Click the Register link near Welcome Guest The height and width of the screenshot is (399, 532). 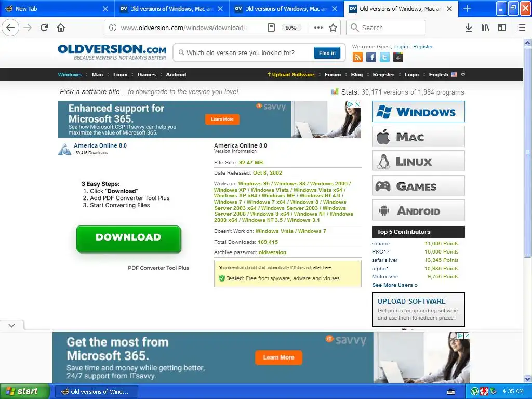(423, 46)
